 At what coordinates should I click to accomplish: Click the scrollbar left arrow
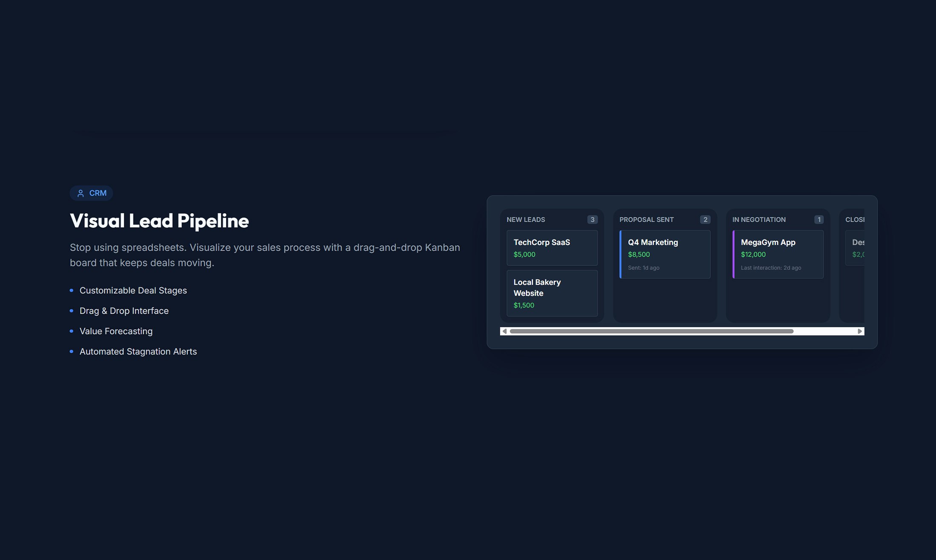pos(504,331)
